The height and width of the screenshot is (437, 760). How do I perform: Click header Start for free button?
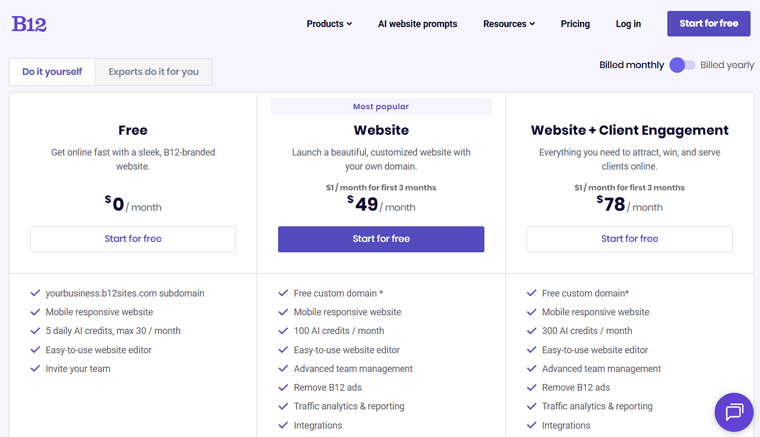(709, 23)
